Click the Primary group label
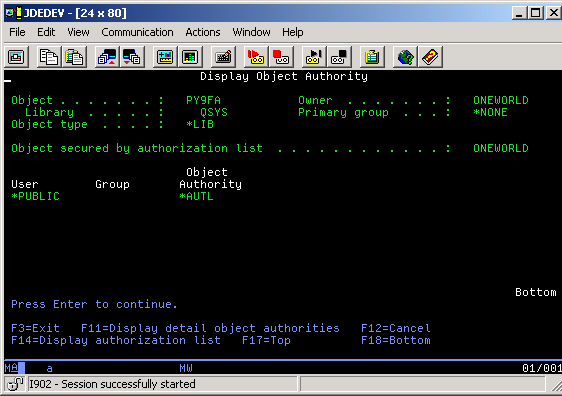Image resolution: width=562 pixels, height=396 pixels. coord(343,113)
